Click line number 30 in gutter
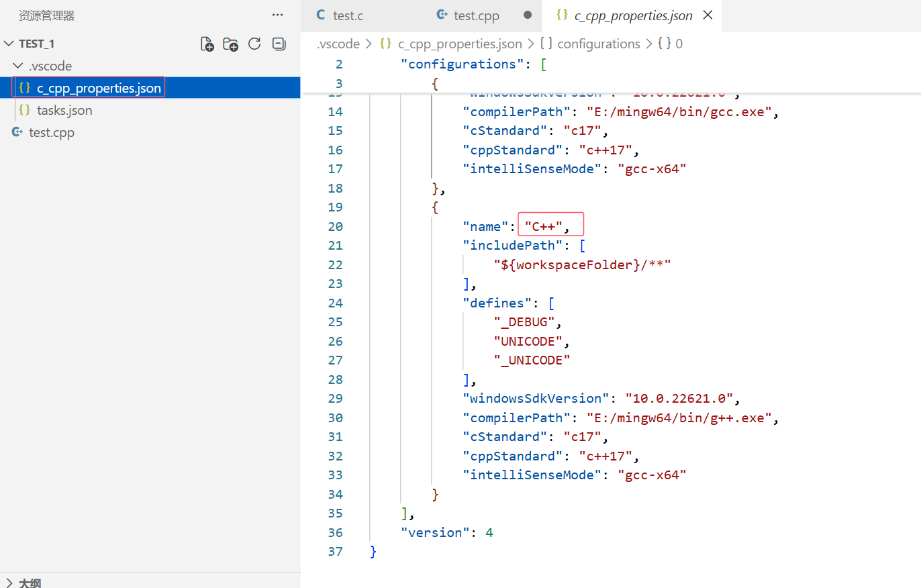 click(x=336, y=418)
